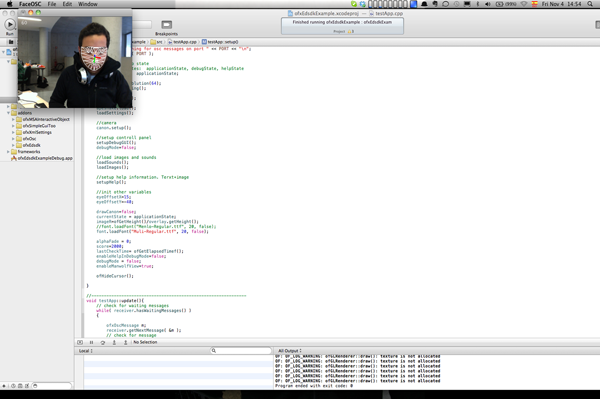Click the Spotlight search magnifier icon

(x=590, y=4)
